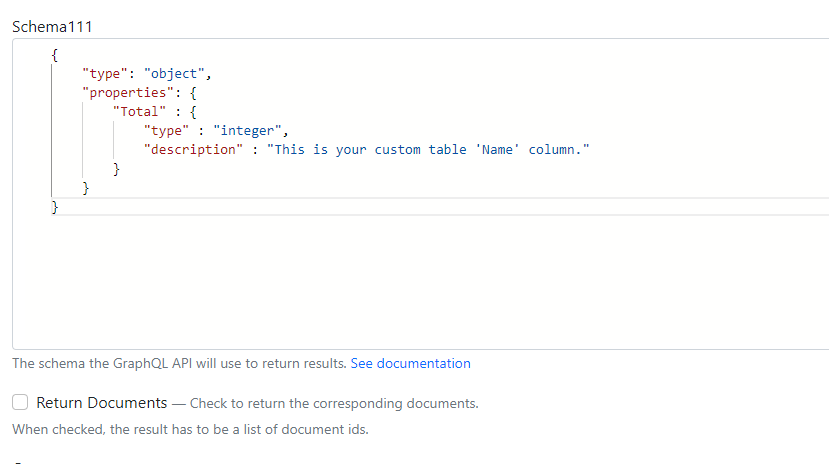Image resolution: width=829 pixels, height=464 pixels.
Task: Open the See documentation link
Action: (410, 364)
